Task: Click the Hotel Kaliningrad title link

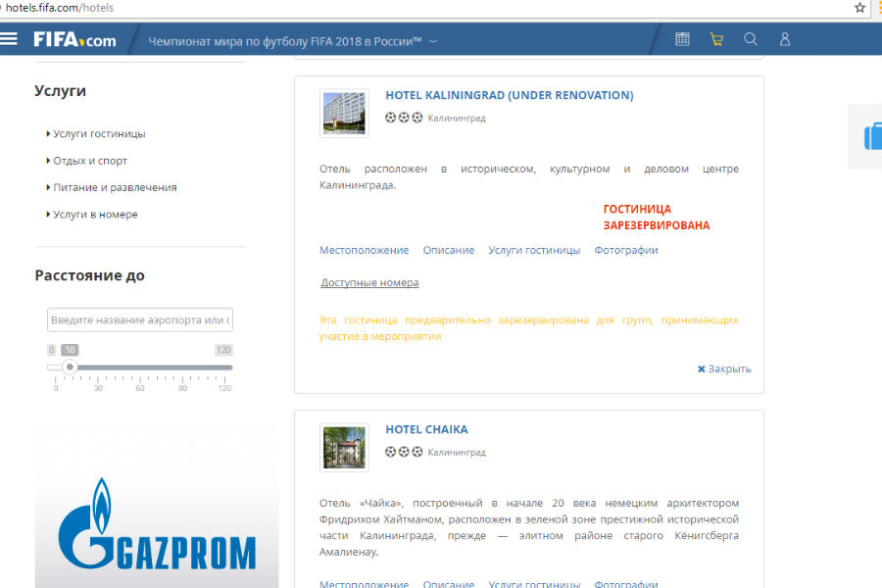Action: click(509, 95)
